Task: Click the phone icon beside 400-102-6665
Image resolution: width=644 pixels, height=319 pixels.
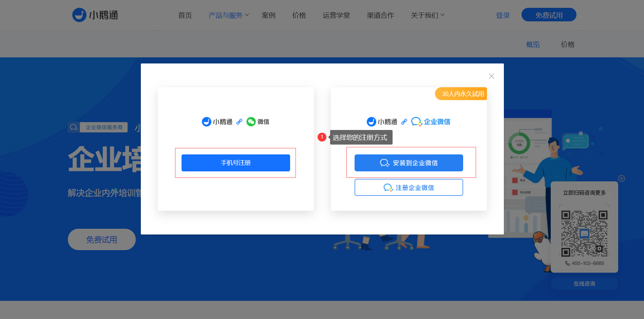Action: tap(567, 263)
